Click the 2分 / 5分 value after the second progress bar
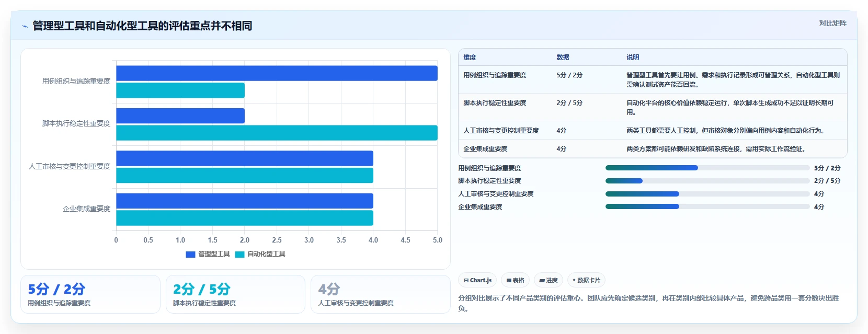 coord(827,181)
